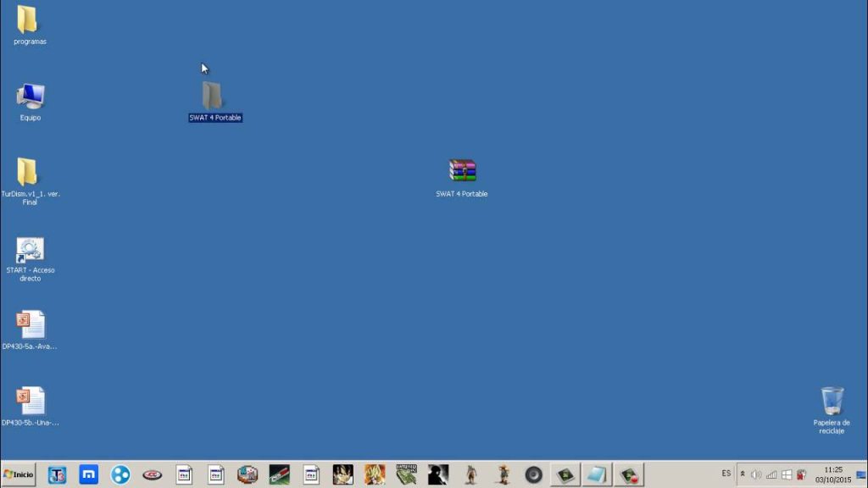Click the black speaker icon in taskbar
This screenshot has width=868, height=488.
(x=533, y=474)
